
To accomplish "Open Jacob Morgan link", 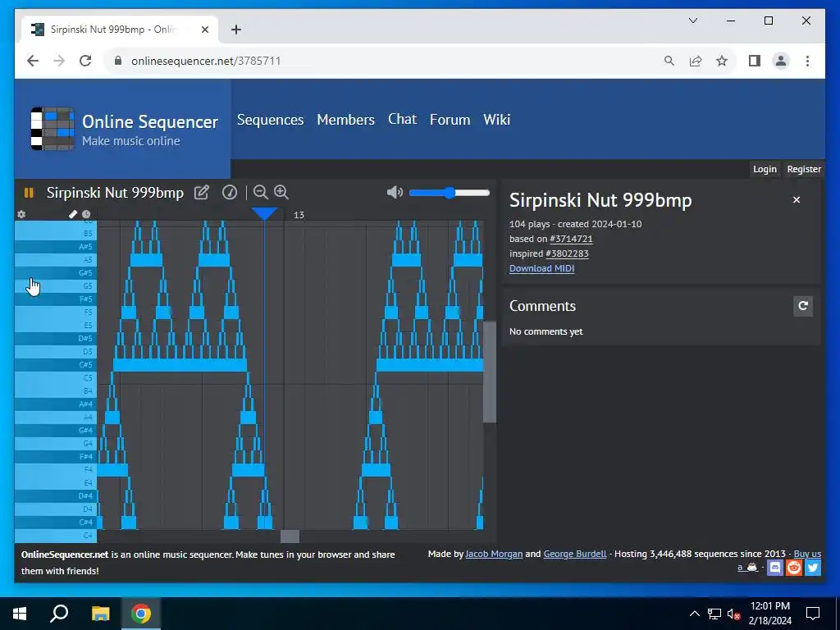I will click(x=494, y=554).
